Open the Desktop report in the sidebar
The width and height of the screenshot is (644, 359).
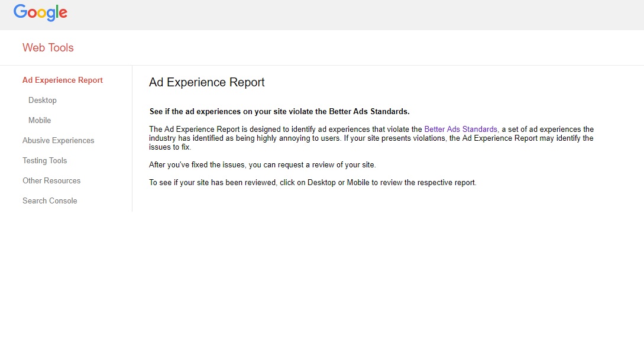pos(43,101)
